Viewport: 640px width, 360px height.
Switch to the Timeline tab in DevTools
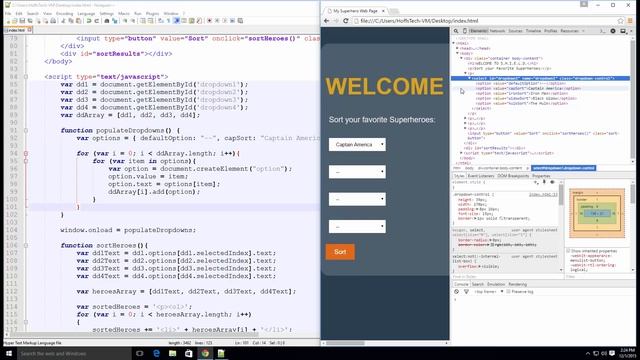pos(533,31)
